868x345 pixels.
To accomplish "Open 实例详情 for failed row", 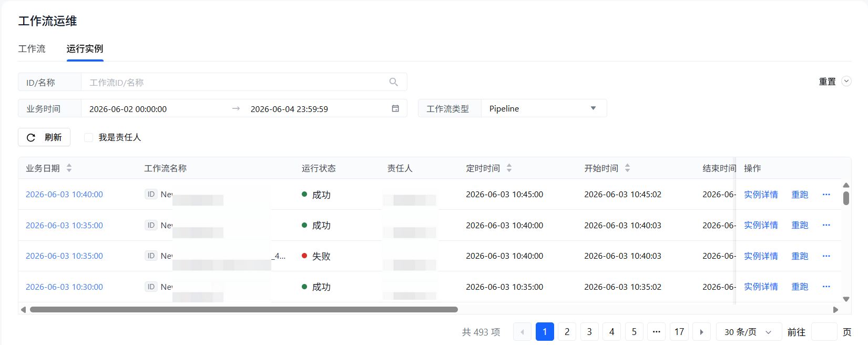I will coord(761,256).
